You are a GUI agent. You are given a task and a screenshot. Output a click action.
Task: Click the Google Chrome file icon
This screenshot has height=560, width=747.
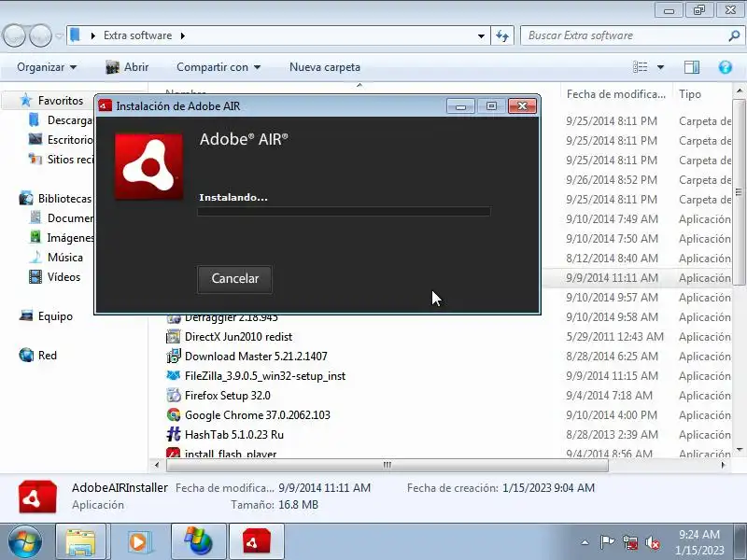174,414
